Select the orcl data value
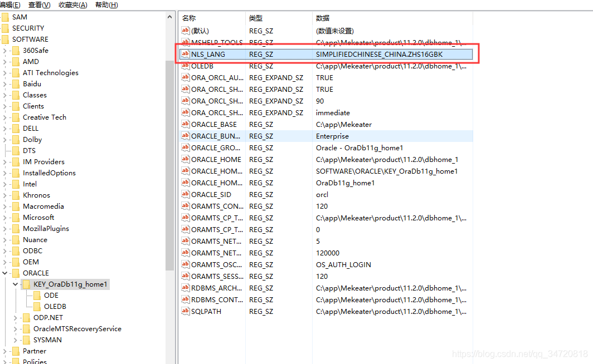The height and width of the screenshot is (364, 593). [322, 195]
